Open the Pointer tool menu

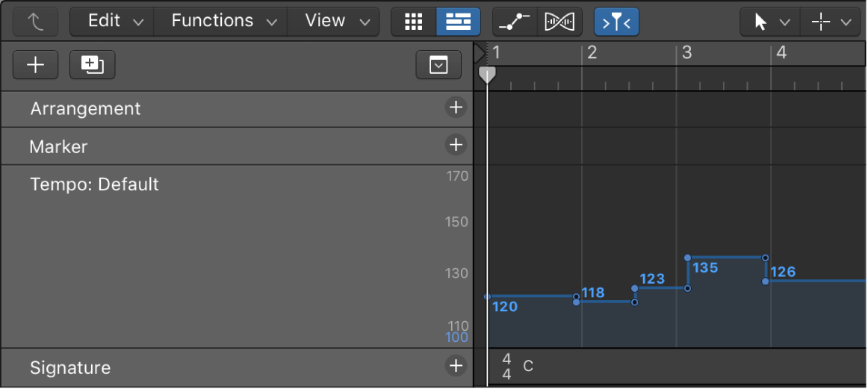coord(769,22)
